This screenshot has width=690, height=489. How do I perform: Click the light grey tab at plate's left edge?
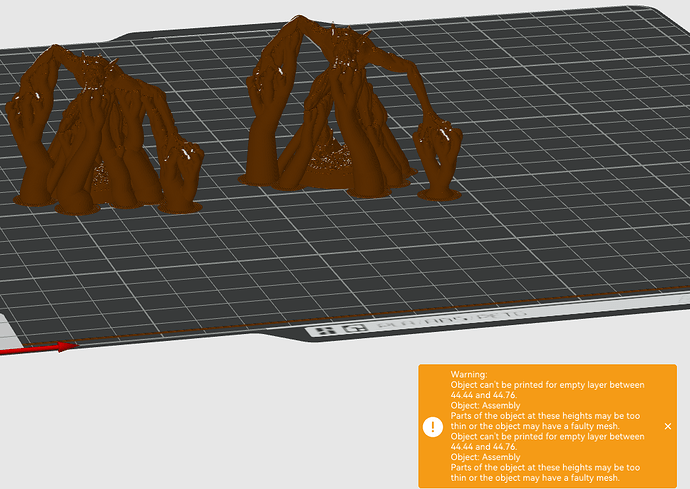(9, 331)
